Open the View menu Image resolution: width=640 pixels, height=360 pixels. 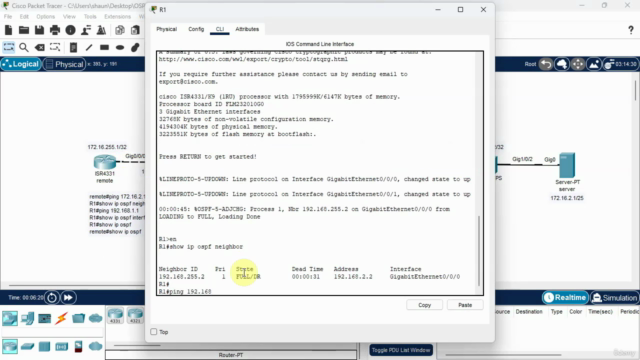click(x=69, y=17)
